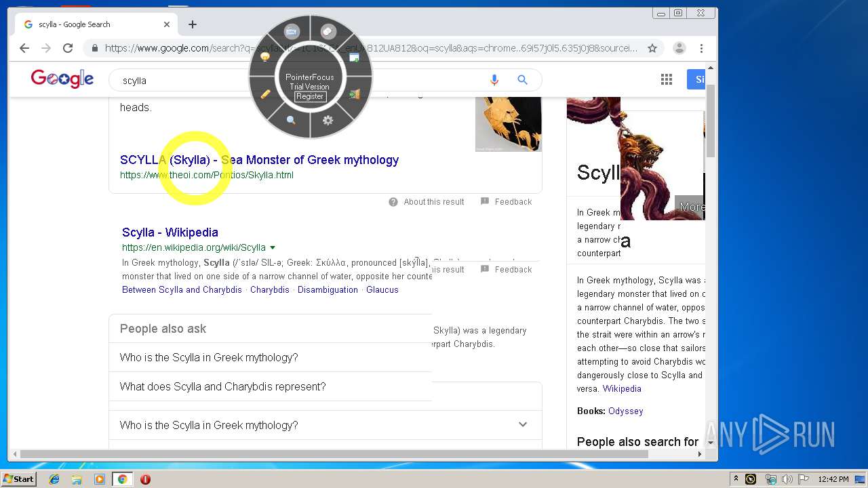Select the scylla - Google Search tab
The image size is (868, 488).
[x=97, y=24]
